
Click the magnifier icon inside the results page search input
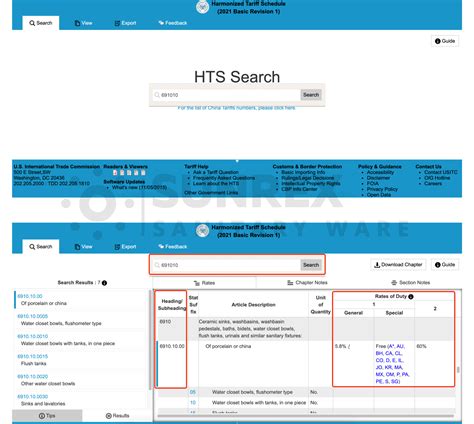point(157,265)
